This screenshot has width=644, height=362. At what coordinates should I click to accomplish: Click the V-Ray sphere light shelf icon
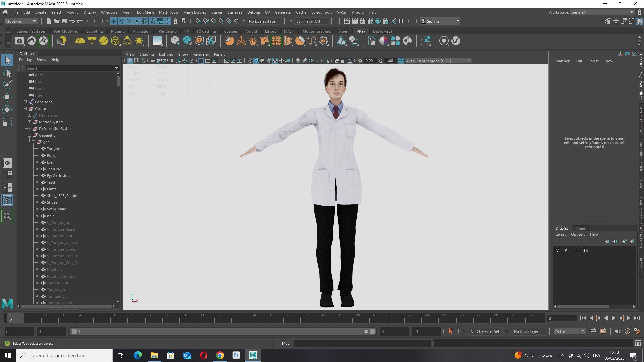coord(104,41)
